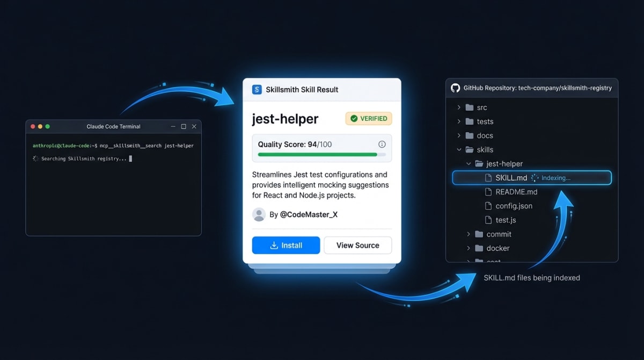The image size is (644, 360).
Task: Click the Install button on jest-helper card
Action: pyautogui.click(x=286, y=245)
